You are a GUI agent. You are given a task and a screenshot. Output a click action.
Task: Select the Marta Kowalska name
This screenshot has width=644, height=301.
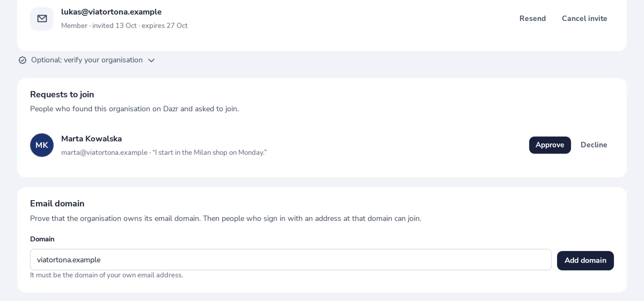[91, 139]
